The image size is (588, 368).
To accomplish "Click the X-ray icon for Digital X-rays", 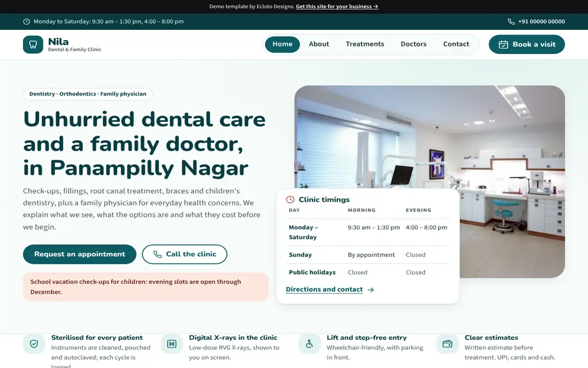I will (172, 344).
